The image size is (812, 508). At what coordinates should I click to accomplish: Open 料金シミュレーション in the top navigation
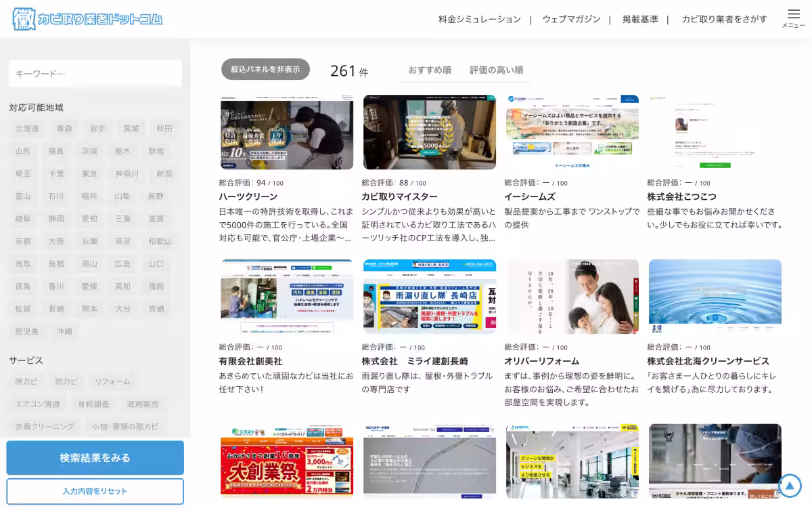tap(479, 19)
